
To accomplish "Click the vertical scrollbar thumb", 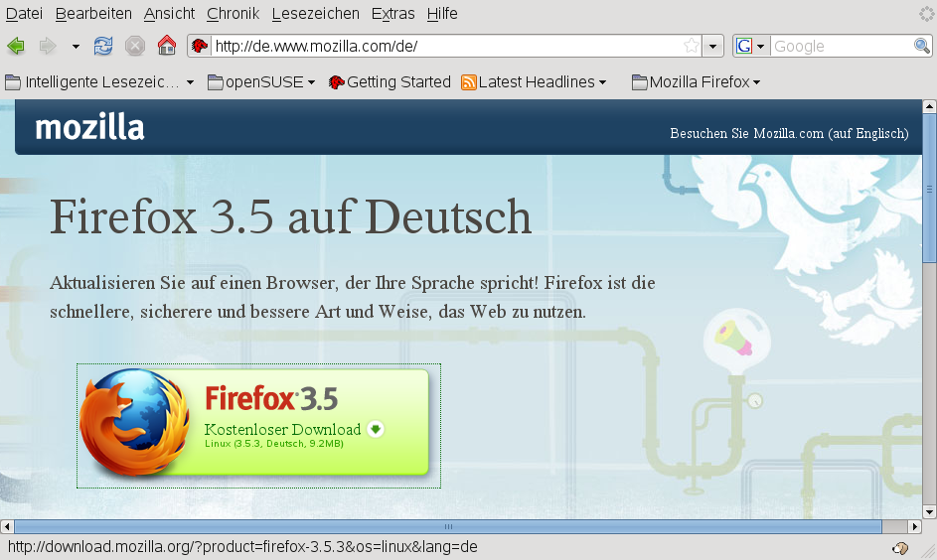I will click(929, 188).
